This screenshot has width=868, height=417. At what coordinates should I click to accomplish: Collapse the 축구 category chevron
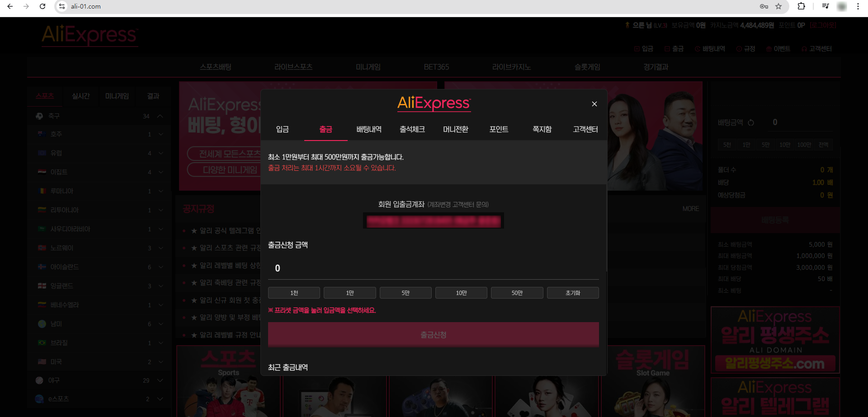pyautogui.click(x=160, y=116)
